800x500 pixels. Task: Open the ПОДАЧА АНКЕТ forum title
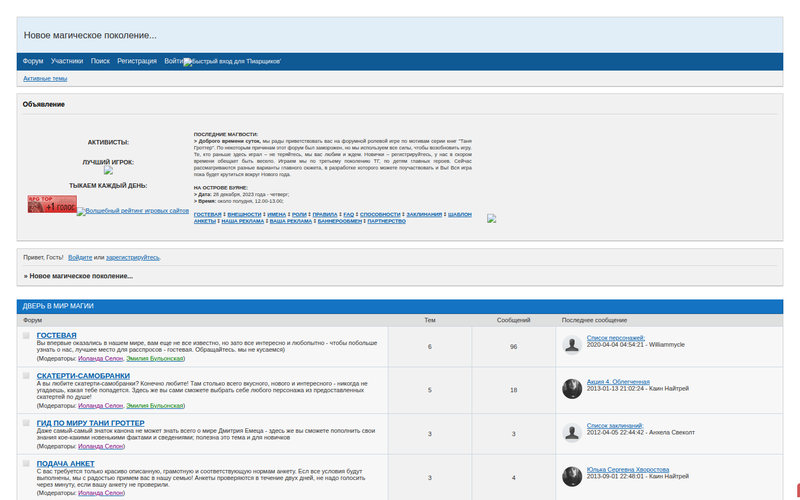pos(66,464)
